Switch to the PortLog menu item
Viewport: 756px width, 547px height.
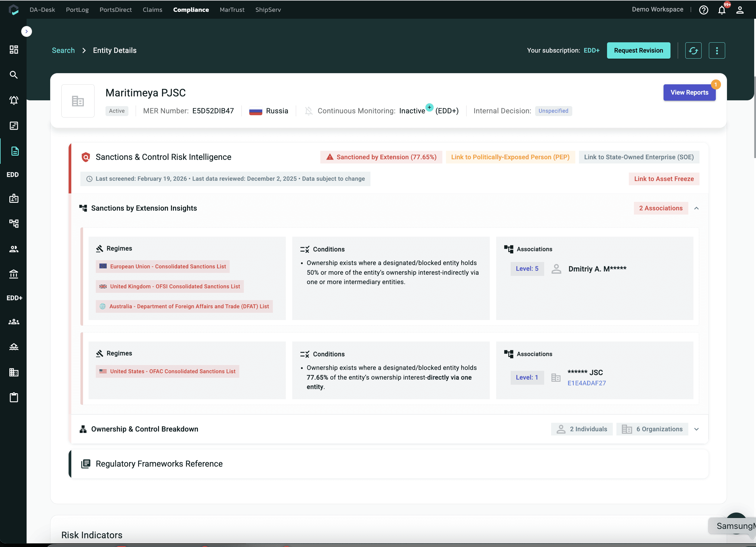pyautogui.click(x=77, y=10)
